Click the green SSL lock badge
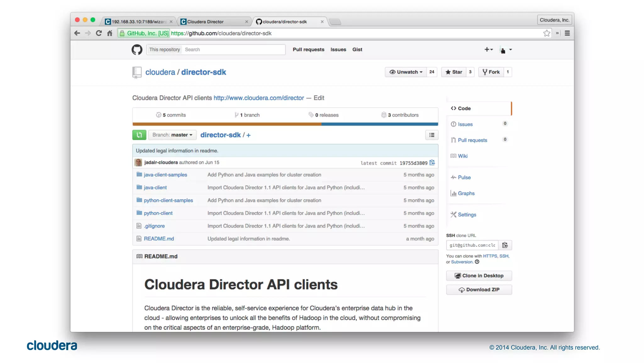 tap(144, 33)
